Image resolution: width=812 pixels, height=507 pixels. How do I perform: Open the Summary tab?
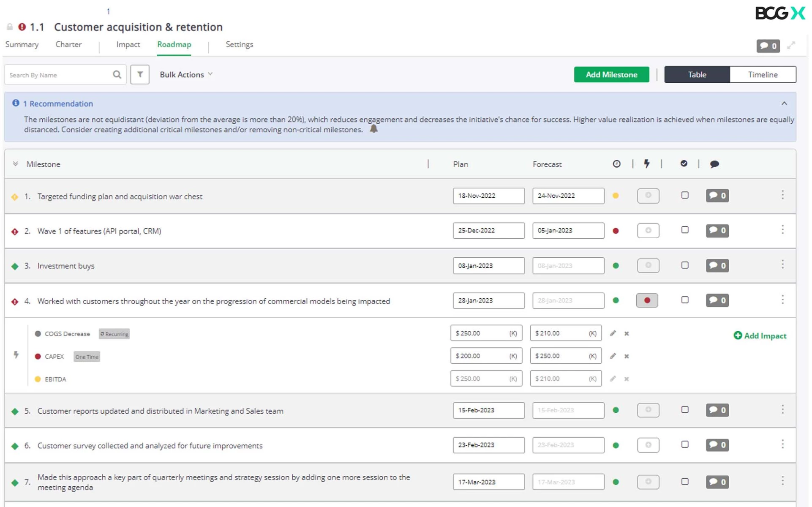tap(22, 44)
